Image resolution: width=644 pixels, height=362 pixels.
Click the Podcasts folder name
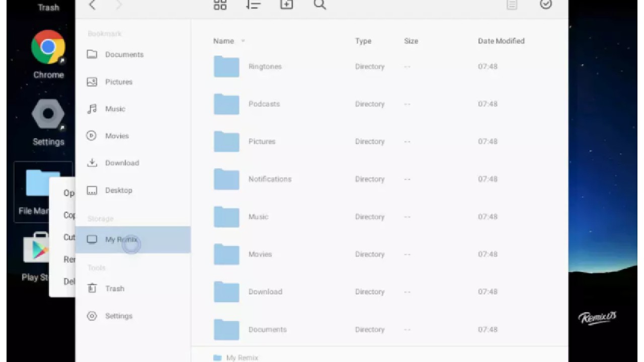click(x=264, y=104)
